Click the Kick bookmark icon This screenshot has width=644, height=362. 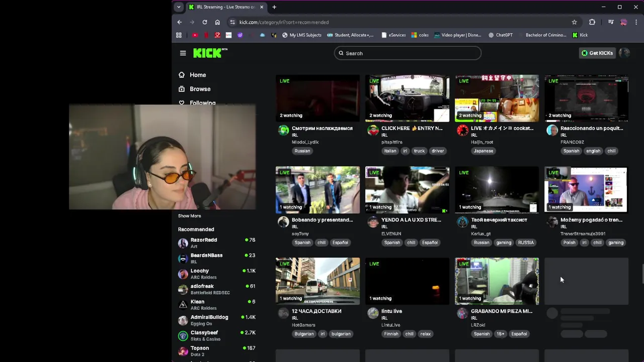[x=576, y=35]
